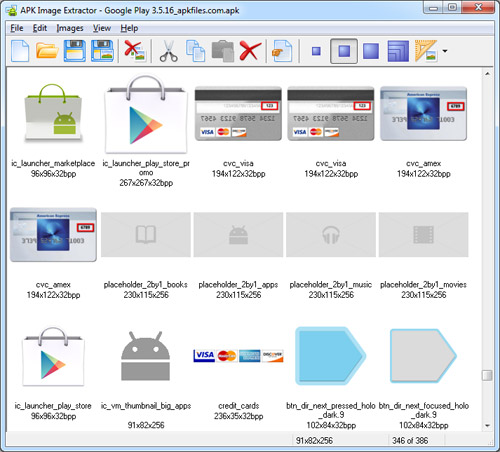
Task: Select the placeholder_2by1_music thumbnail
Action: [x=331, y=235]
